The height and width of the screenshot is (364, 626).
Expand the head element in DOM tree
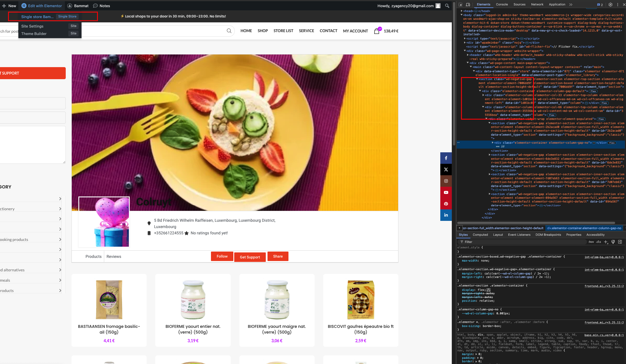pos(462,11)
